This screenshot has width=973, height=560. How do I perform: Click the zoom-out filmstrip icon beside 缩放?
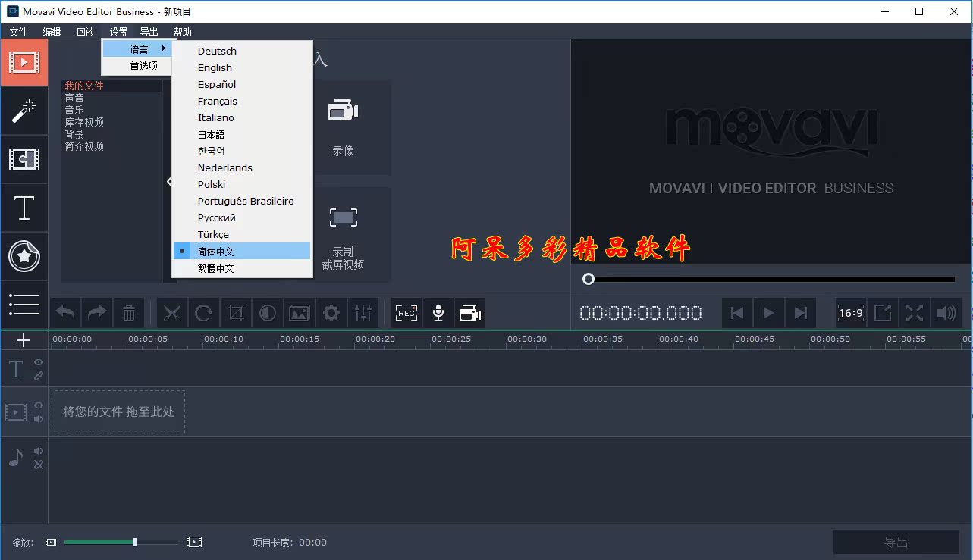(x=51, y=542)
